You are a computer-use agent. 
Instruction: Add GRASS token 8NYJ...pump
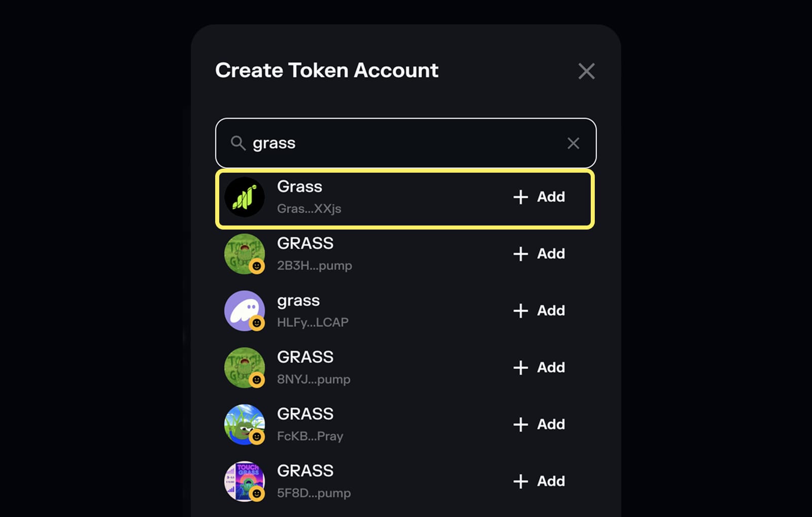coord(539,368)
